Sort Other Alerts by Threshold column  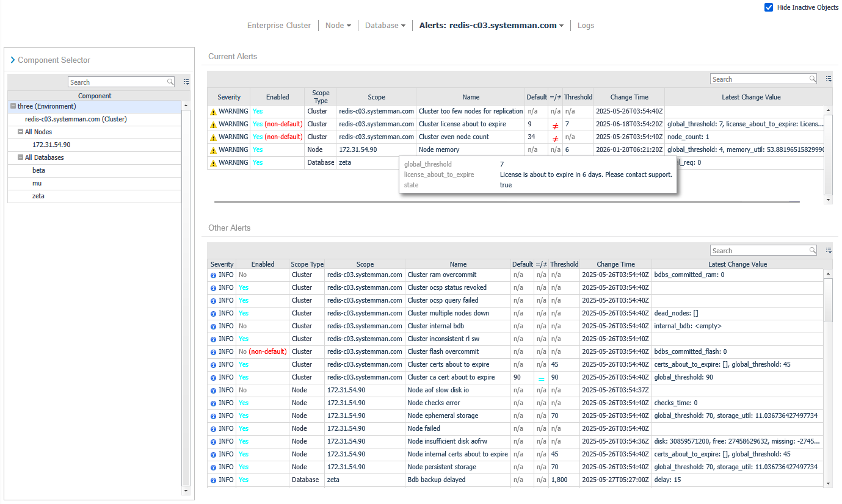(x=564, y=264)
